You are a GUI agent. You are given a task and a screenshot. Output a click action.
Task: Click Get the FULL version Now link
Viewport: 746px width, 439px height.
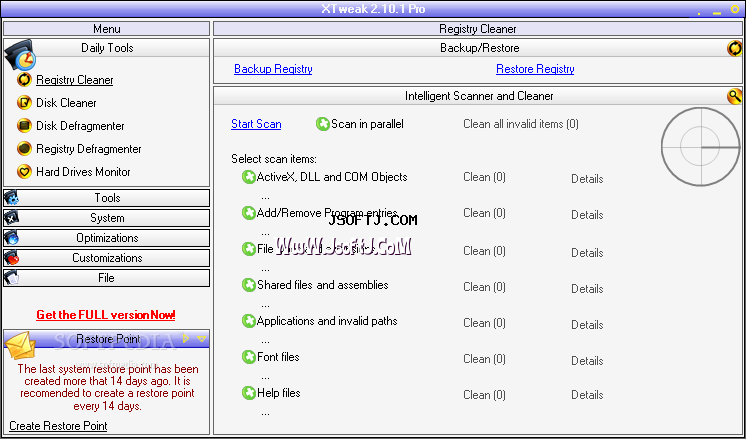click(x=106, y=315)
